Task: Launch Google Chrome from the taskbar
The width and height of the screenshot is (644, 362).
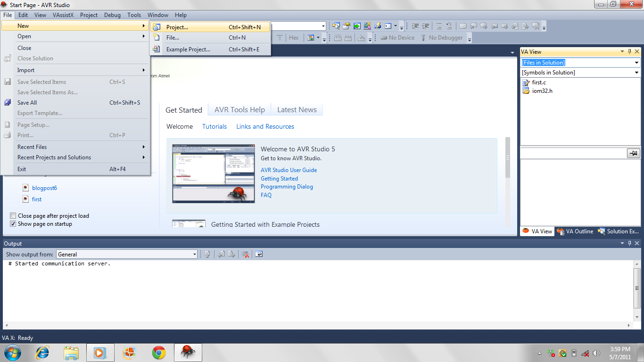Action: click(x=158, y=352)
